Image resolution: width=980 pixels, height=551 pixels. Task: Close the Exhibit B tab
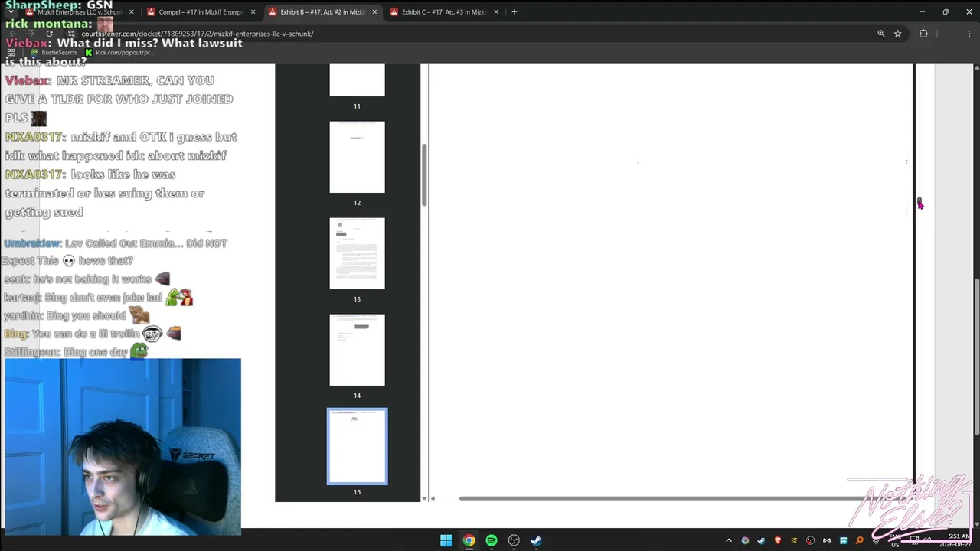click(374, 12)
